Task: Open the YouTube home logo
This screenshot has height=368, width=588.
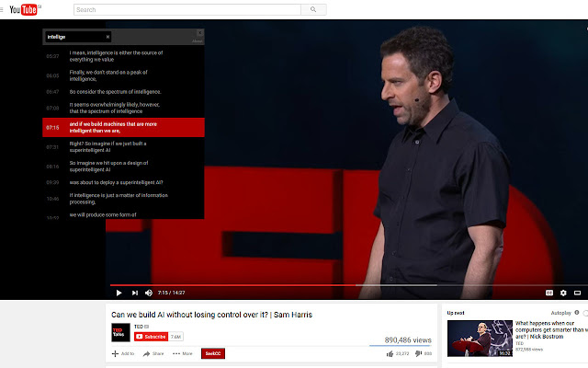Action: point(23,9)
